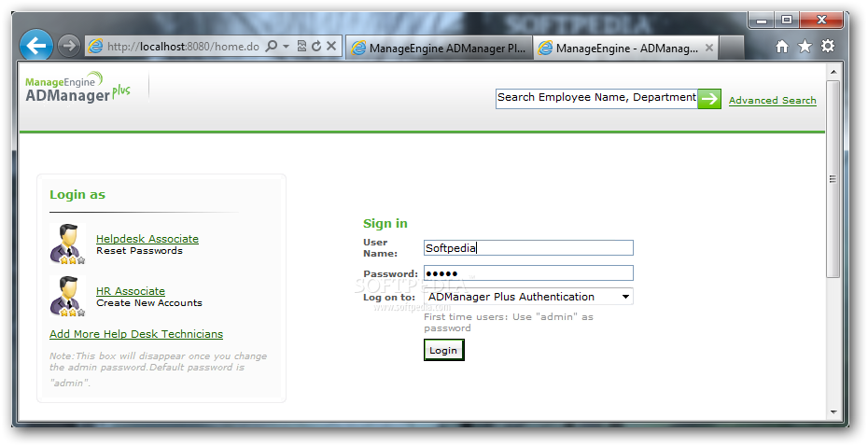Select the 'ManageEngine - ADManag...' tab
Image resolution: width=868 pixels, height=446 pixels.
coord(625,49)
